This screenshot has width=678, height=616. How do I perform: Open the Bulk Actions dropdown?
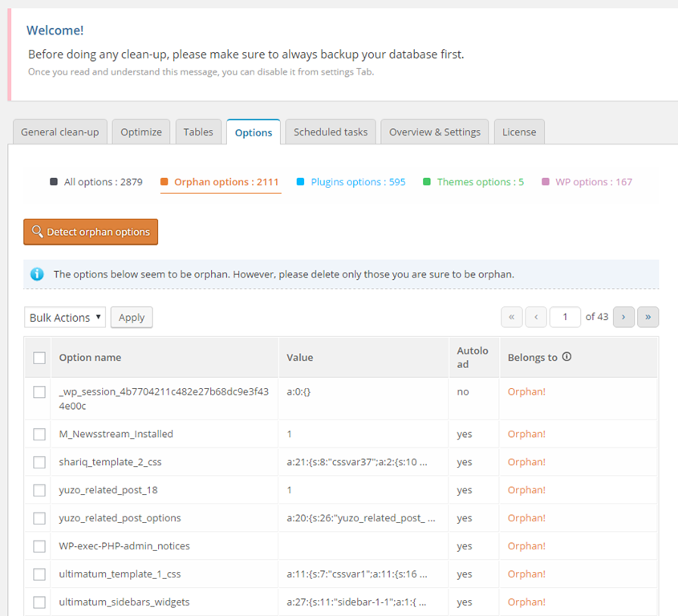coord(65,318)
